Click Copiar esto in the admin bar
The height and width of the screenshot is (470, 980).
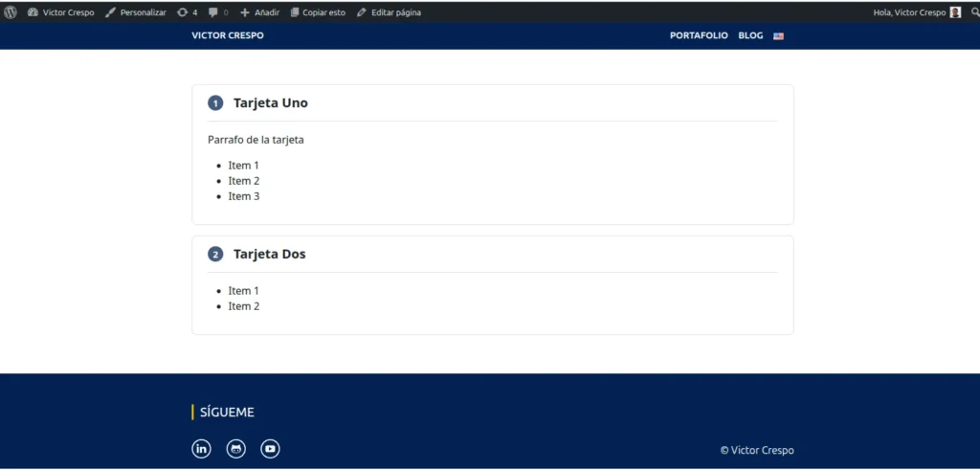(x=318, y=12)
